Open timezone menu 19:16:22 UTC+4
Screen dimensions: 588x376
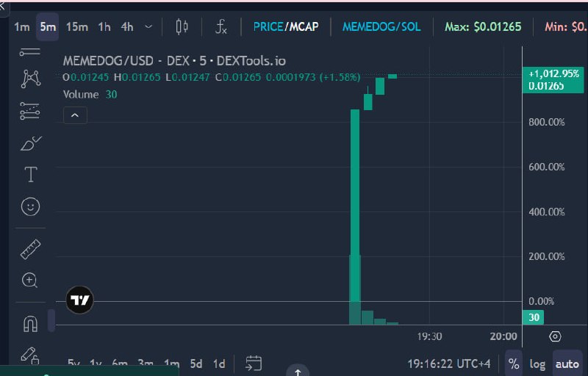(x=449, y=364)
